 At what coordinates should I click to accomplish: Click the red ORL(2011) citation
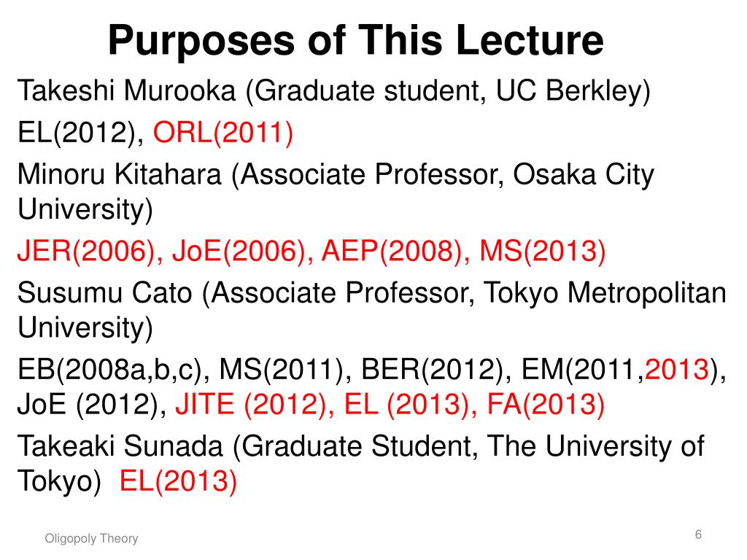(x=223, y=133)
